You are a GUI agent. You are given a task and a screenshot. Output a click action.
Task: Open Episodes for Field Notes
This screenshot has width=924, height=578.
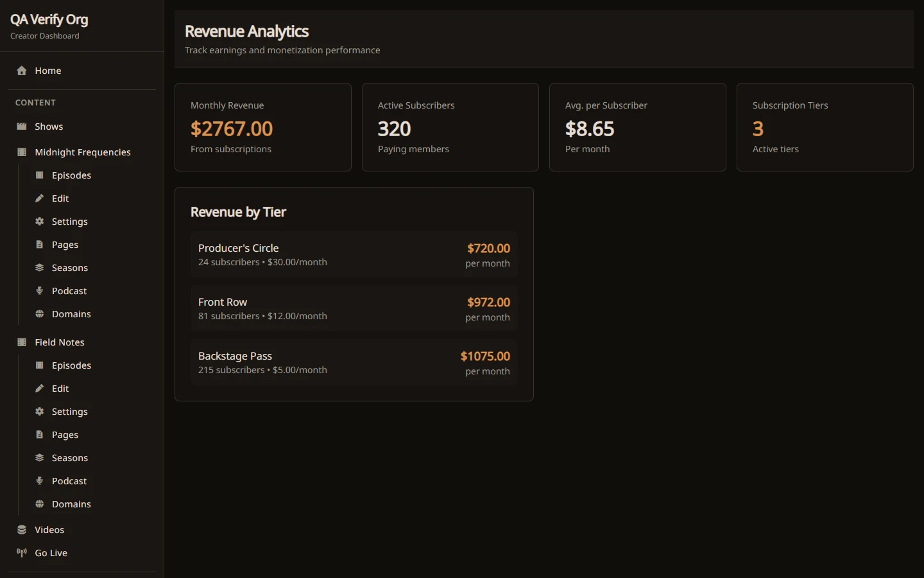pos(90,365)
